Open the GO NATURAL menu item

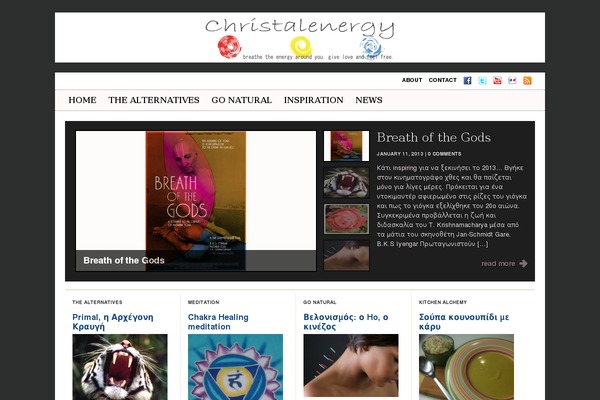(x=241, y=100)
